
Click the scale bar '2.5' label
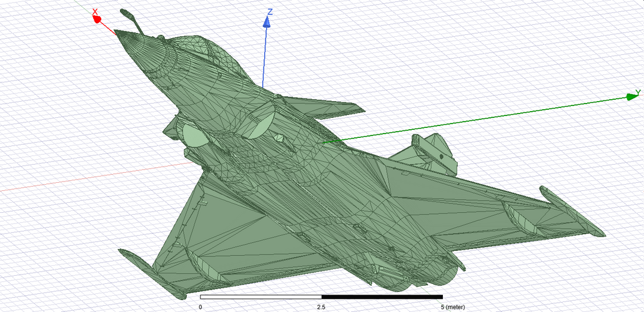(x=321, y=307)
